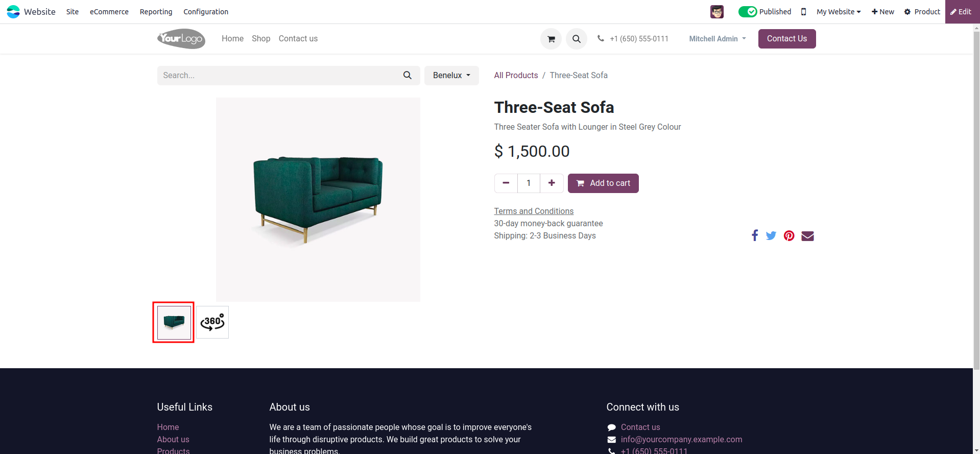Decrease quantity with minus button
980x454 pixels.
point(506,183)
